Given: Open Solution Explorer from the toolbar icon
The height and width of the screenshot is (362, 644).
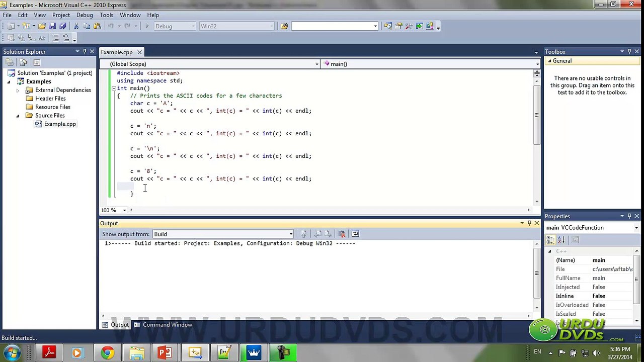Looking at the screenshot, I should click(x=388, y=26).
